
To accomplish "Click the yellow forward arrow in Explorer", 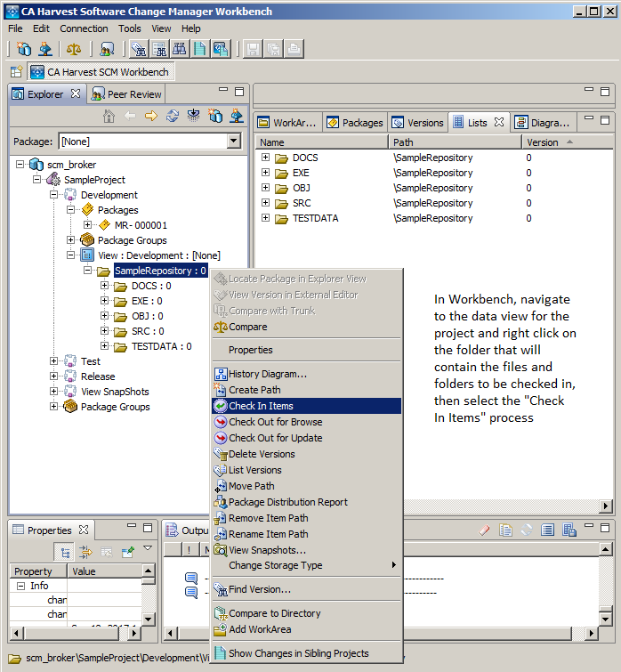I will 151,116.
